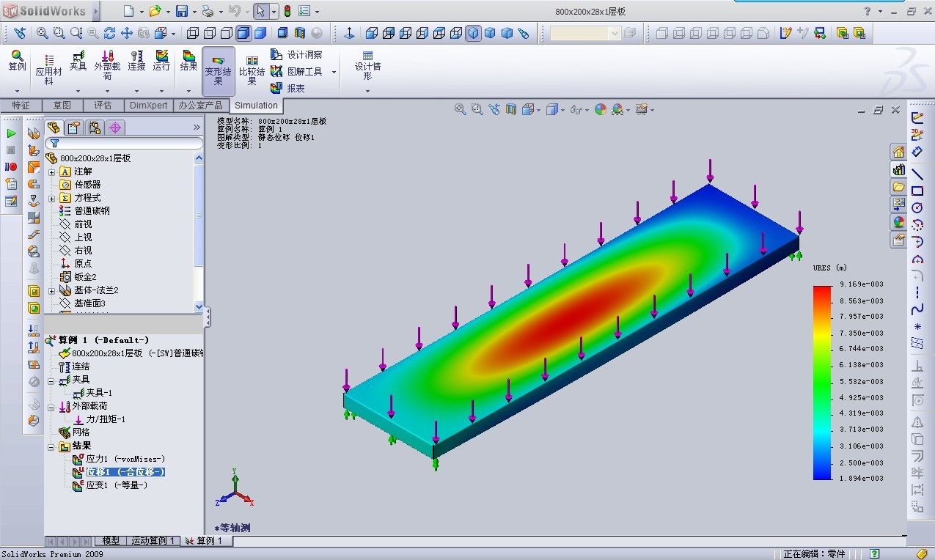Open the Options icon in title bar
This screenshot has height=560, width=935.
click(304, 11)
